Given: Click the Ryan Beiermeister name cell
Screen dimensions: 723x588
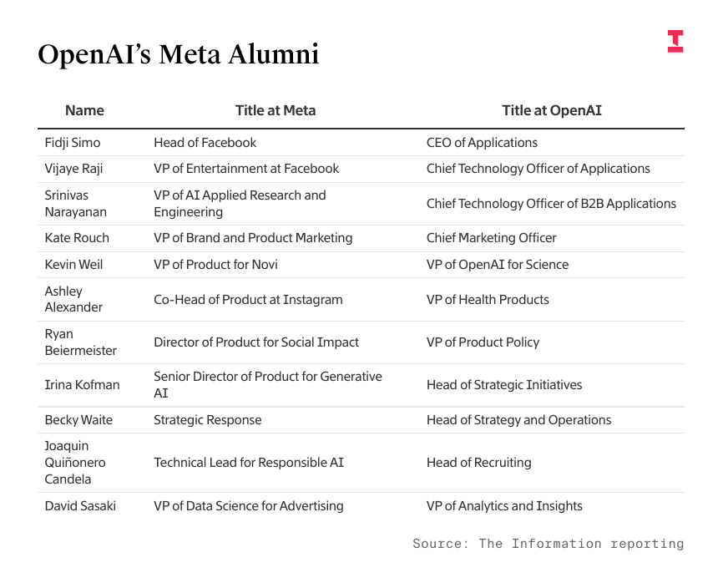Looking at the screenshot, I should tap(80, 342).
